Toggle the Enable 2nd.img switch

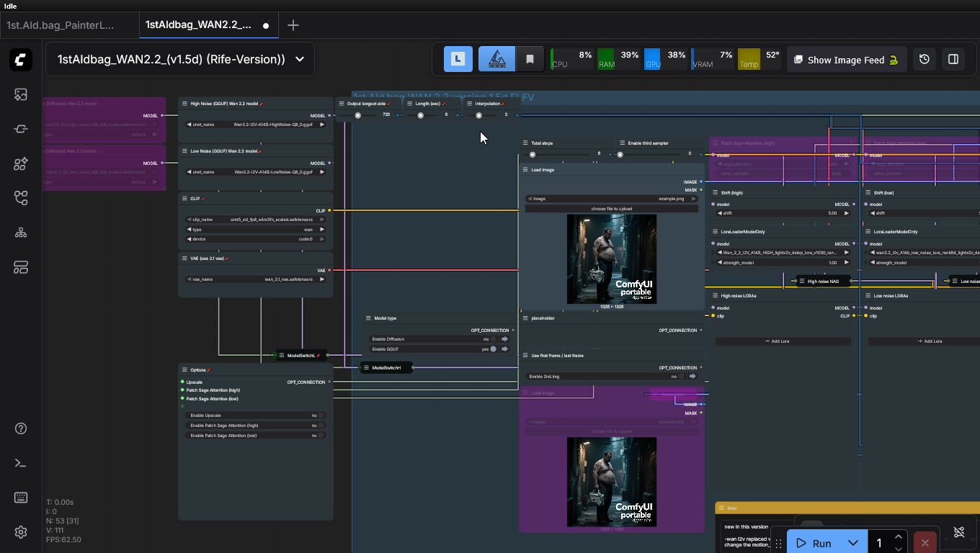click(682, 377)
